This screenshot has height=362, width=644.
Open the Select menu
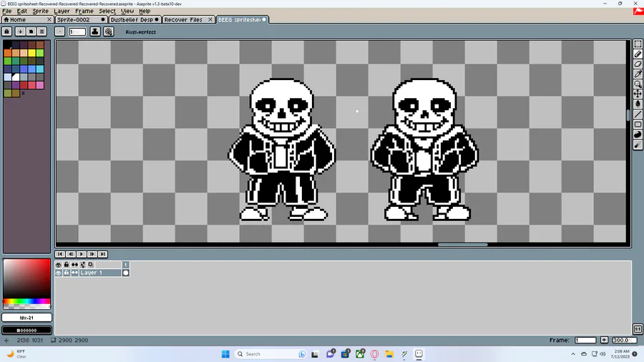point(107,11)
